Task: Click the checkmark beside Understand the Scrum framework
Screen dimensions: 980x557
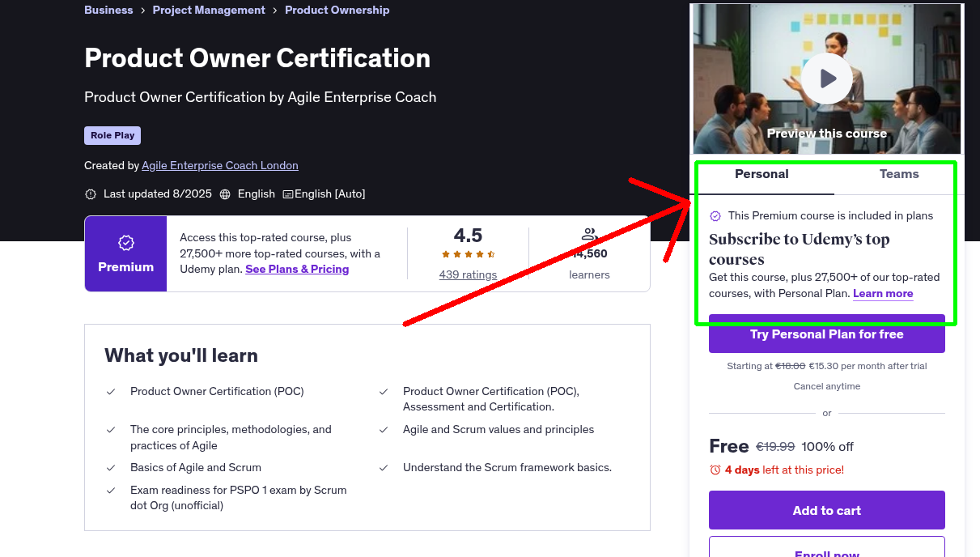Action: (384, 468)
